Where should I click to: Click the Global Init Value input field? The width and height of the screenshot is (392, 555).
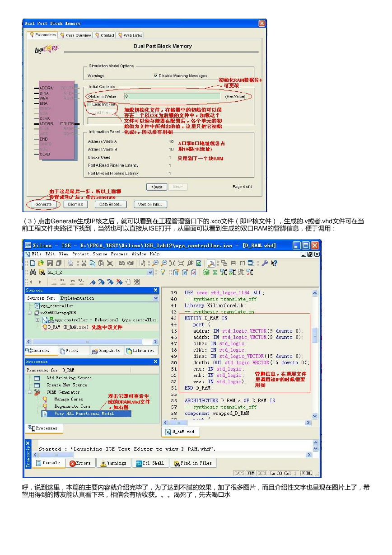pyautogui.click(x=172, y=96)
